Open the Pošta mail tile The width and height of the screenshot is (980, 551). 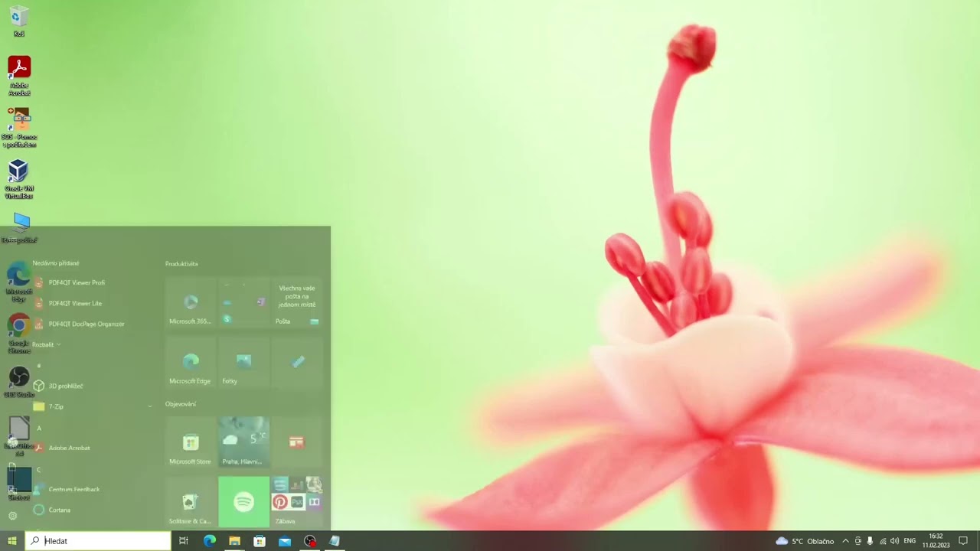297,303
